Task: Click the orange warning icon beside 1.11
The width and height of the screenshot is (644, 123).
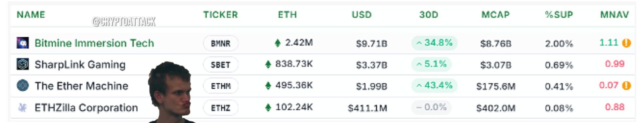Action: point(627,43)
